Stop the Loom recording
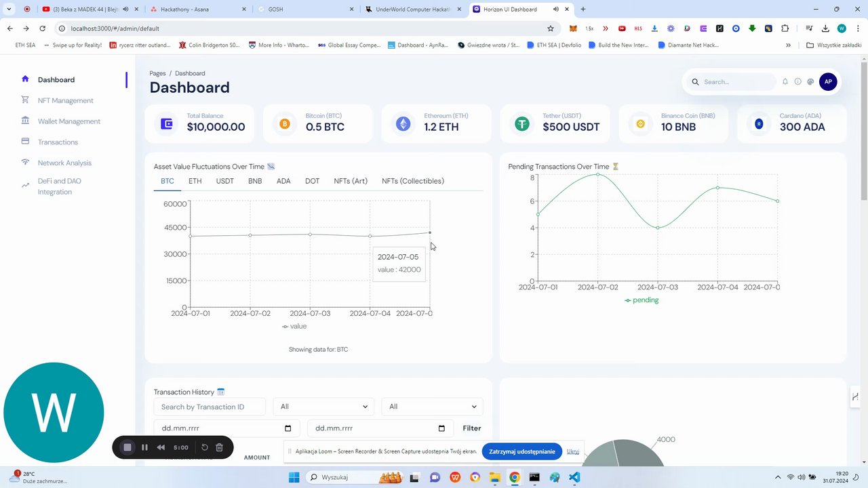Screen dimensions: 868x488 (x=127, y=447)
